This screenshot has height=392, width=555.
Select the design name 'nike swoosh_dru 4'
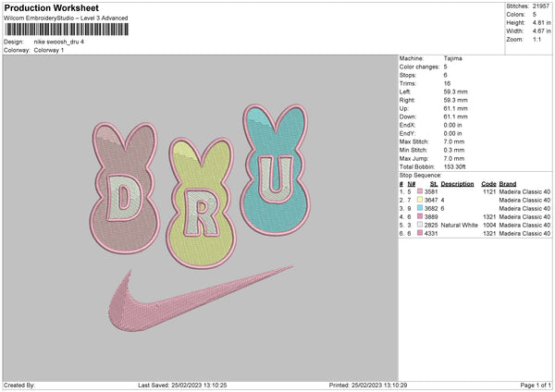[x=59, y=42]
